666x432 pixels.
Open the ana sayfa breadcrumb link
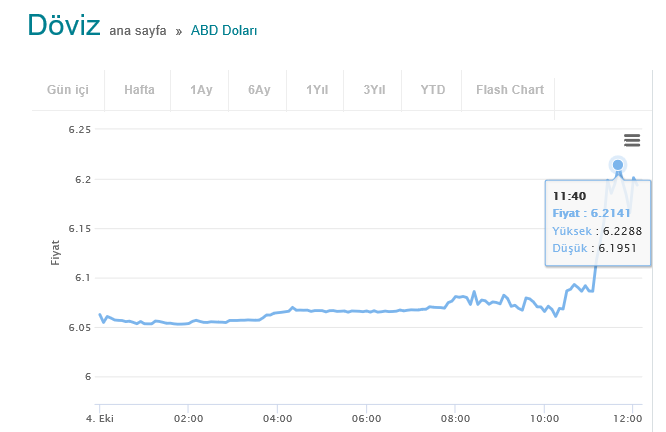pyautogui.click(x=138, y=31)
